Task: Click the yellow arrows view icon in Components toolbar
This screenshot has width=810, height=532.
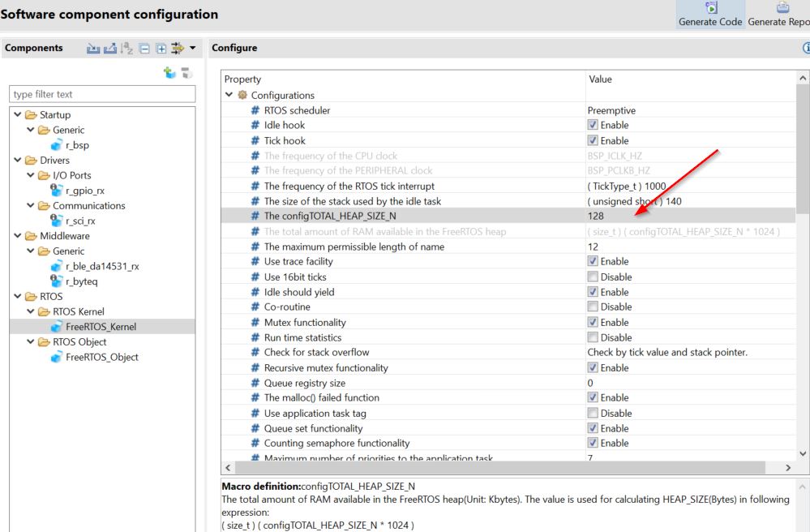Action: 178,49
